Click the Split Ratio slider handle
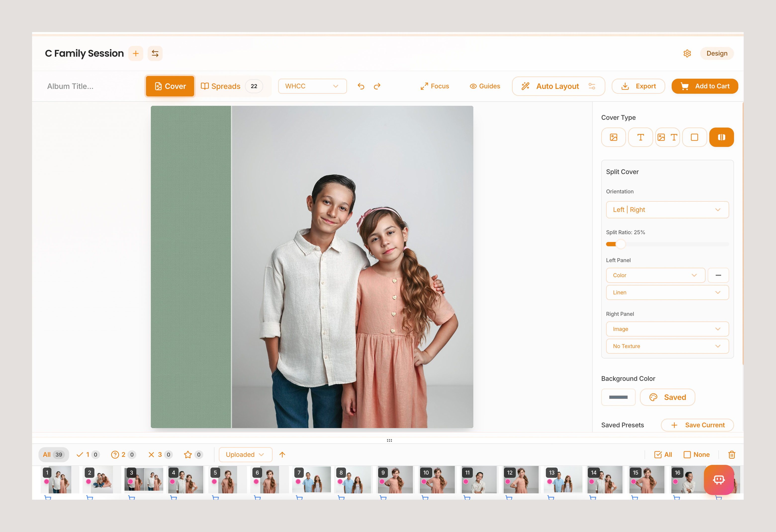 pos(620,244)
